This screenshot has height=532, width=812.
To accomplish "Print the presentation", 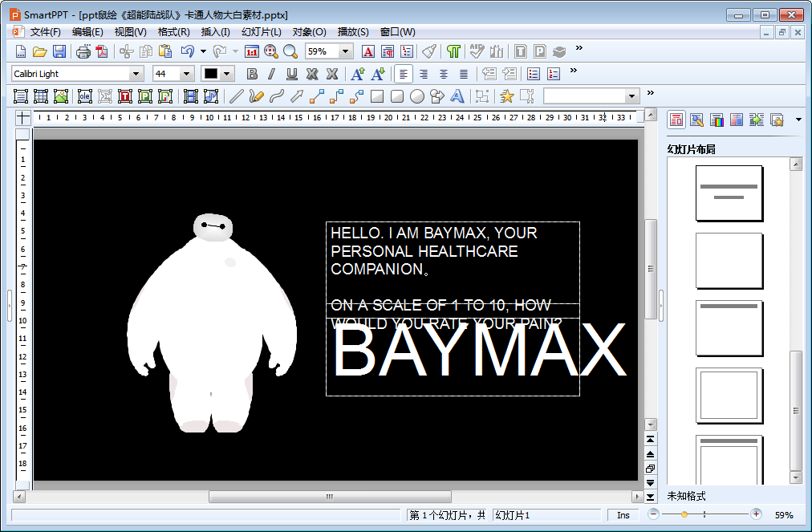I will pyautogui.click(x=83, y=51).
